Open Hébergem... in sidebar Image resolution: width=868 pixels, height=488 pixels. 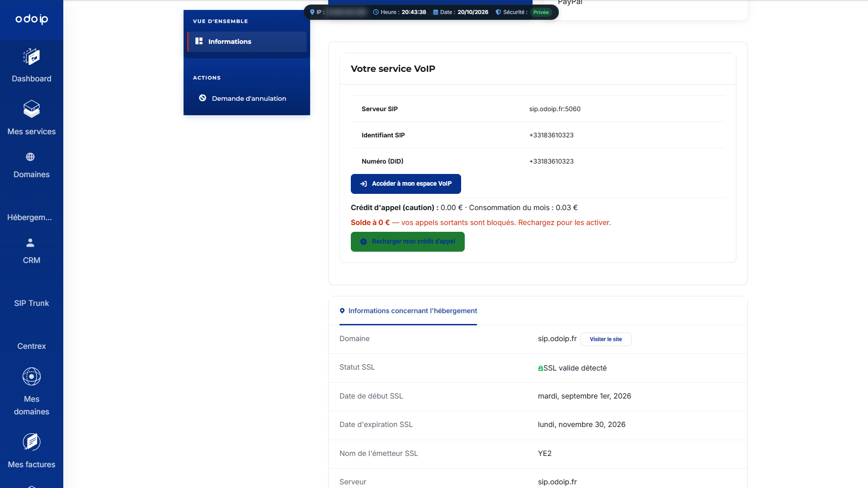[x=30, y=217]
